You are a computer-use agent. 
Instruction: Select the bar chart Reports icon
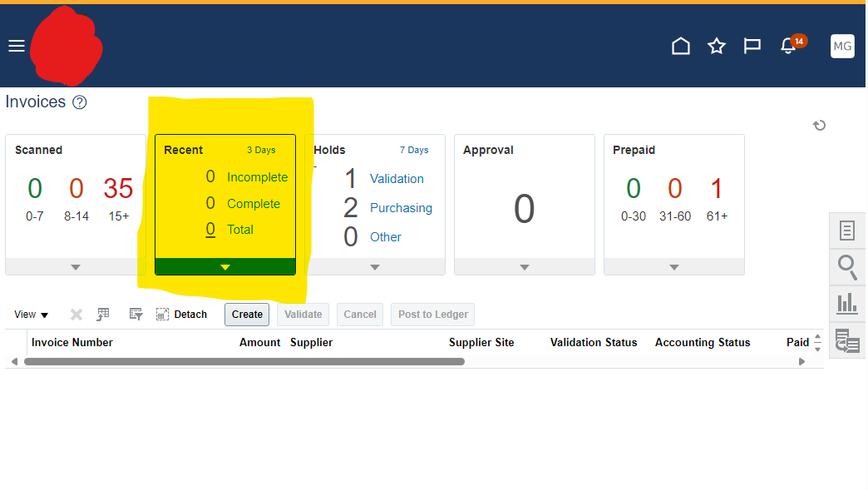point(847,303)
